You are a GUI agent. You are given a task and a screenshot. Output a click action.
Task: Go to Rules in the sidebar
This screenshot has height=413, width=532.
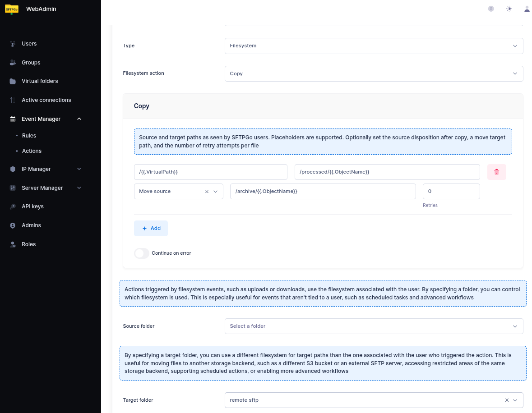(x=29, y=136)
